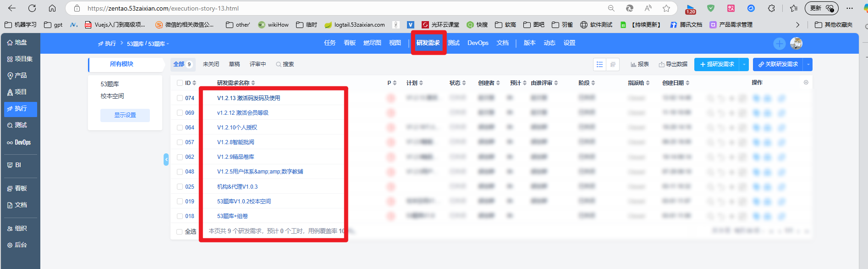This screenshot has width=868, height=269.
Task: Open 看板 in the left sidebar
Action: [17, 188]
